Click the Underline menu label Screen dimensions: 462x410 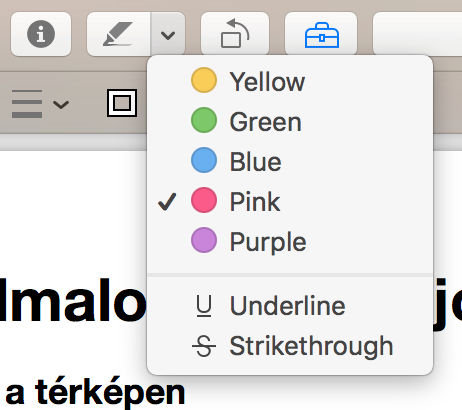[287, 306]
